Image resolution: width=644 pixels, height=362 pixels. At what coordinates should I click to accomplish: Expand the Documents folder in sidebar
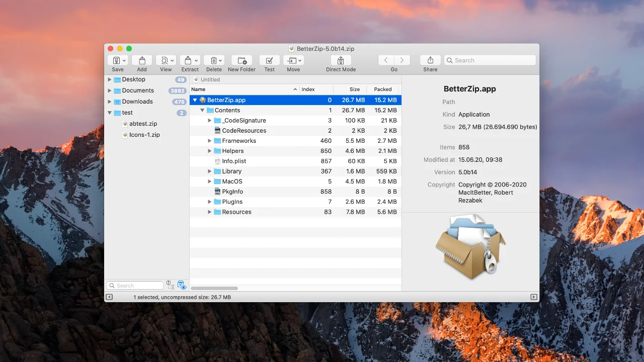(110, 90)
